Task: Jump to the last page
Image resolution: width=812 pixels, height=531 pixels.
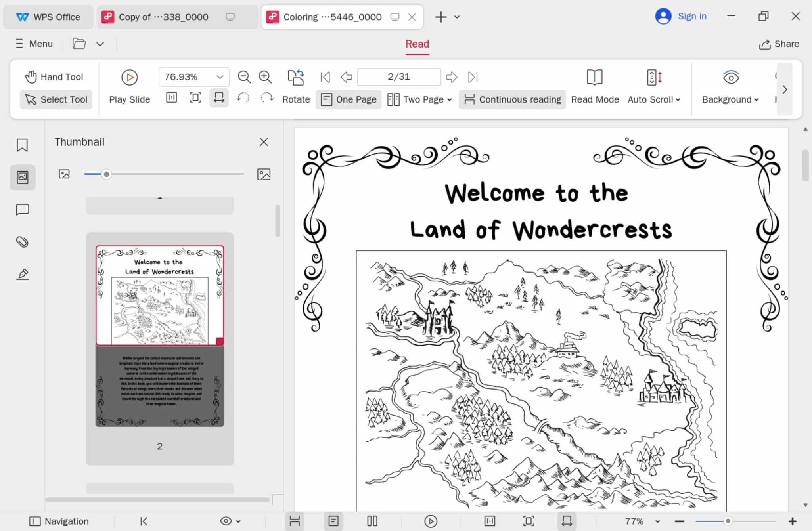Action: click(473, 77)
